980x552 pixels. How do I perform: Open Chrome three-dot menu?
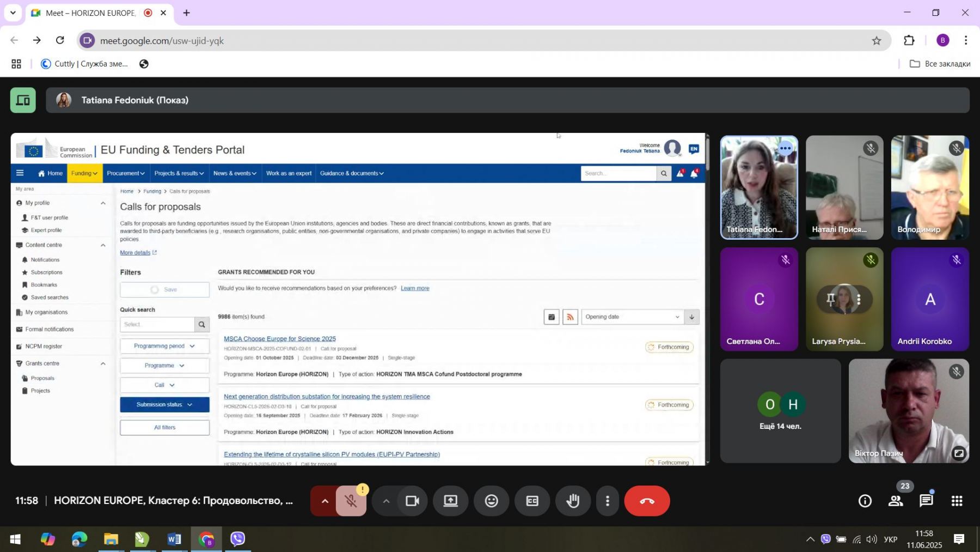(x=966, y=41)
